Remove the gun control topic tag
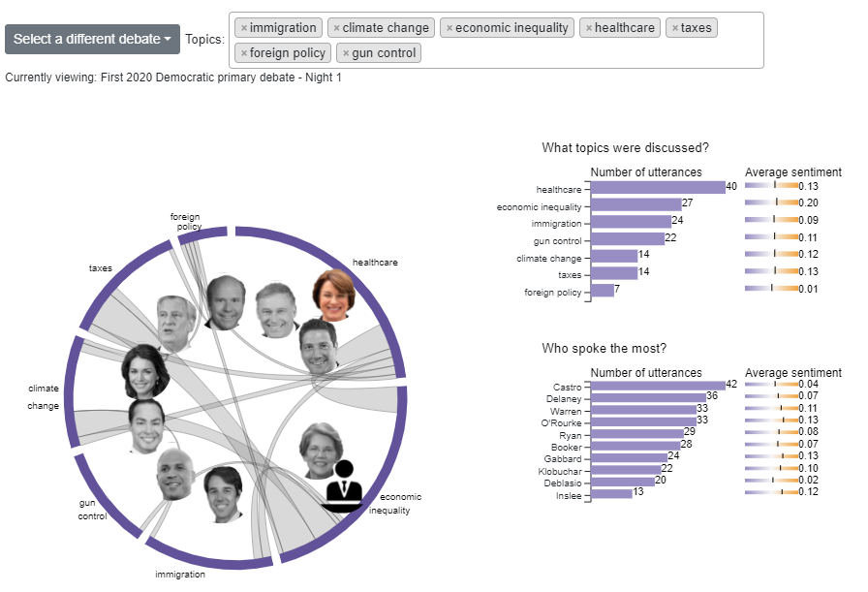The image size is (868, 592). click(346, 53)
